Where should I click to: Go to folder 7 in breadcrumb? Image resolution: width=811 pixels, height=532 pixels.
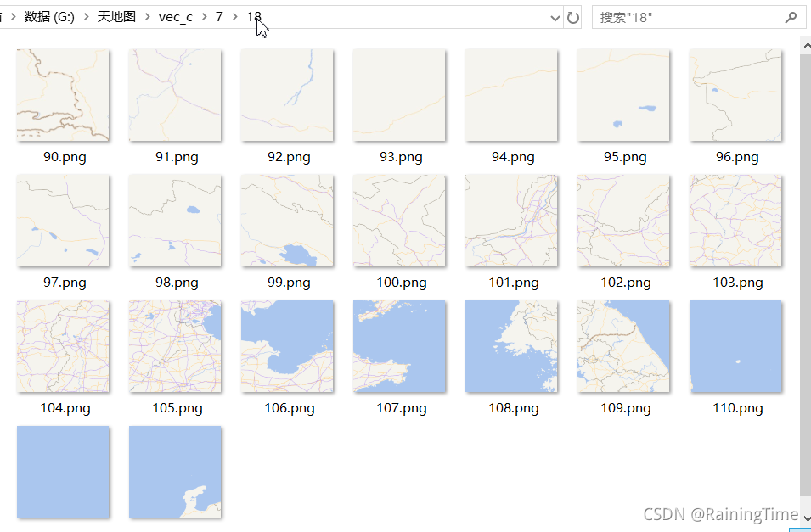pos(219,17)
